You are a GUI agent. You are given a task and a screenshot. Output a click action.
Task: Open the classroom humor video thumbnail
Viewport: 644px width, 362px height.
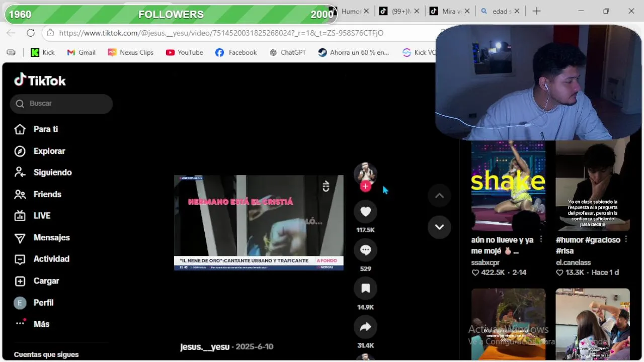(593, 186)
